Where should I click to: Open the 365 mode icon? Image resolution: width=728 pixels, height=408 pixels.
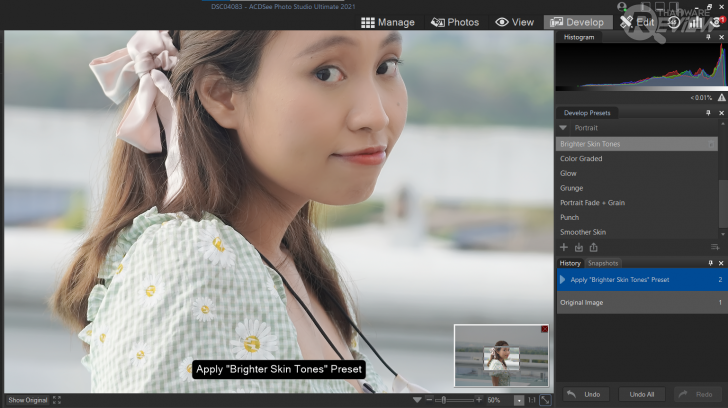[x=674, y=22]
